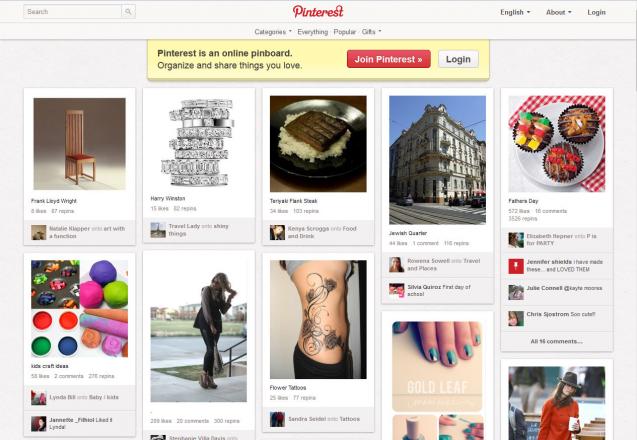
Task: Open All 16 comments link
Action: [556, 341]
